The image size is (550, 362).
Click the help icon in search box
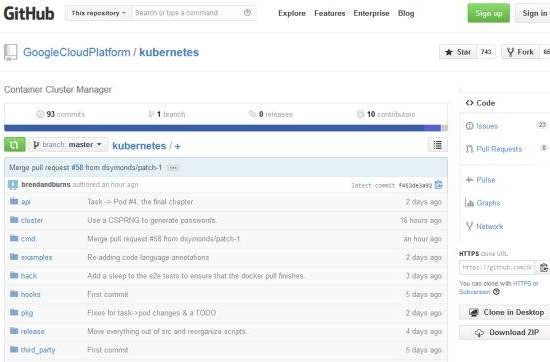248,13
